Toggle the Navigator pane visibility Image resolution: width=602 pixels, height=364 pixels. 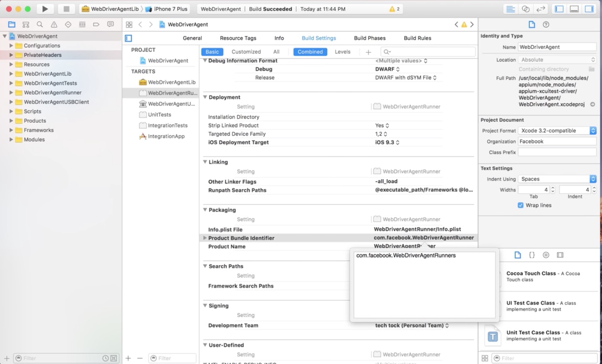coord(559,9)
